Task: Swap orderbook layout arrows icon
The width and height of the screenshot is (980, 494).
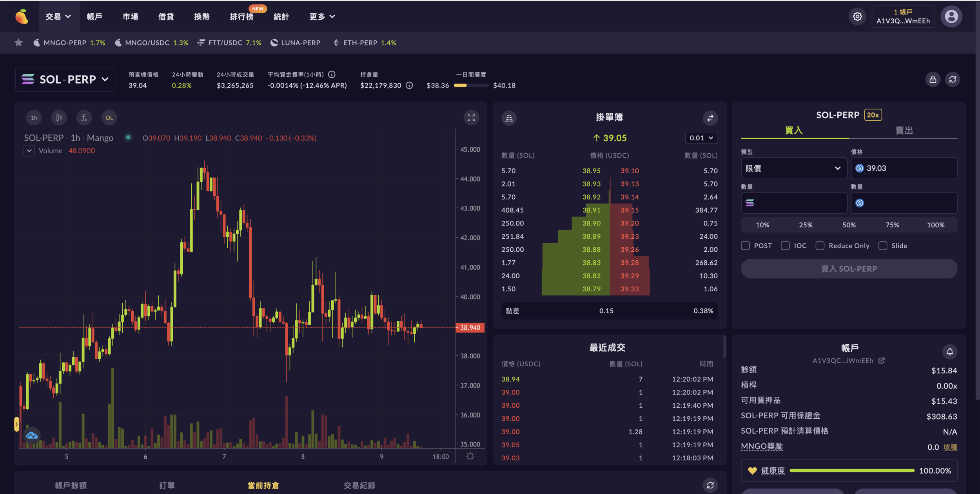Action: 710,118
